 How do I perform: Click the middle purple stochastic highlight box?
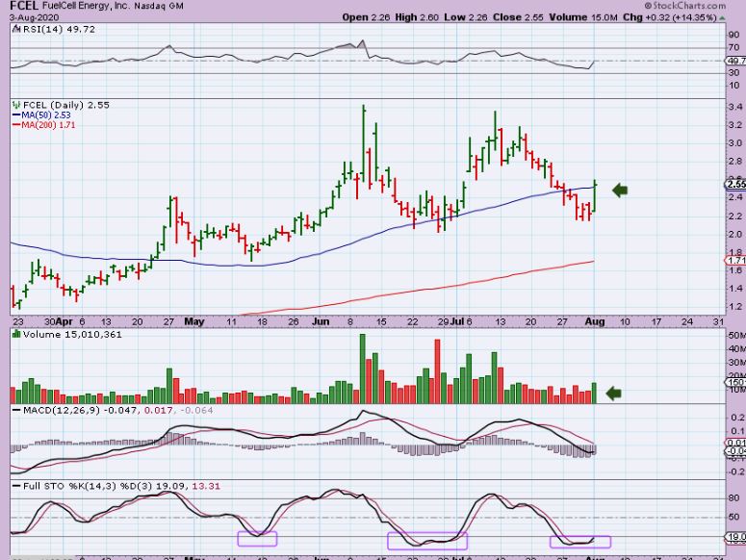[426, 541]
